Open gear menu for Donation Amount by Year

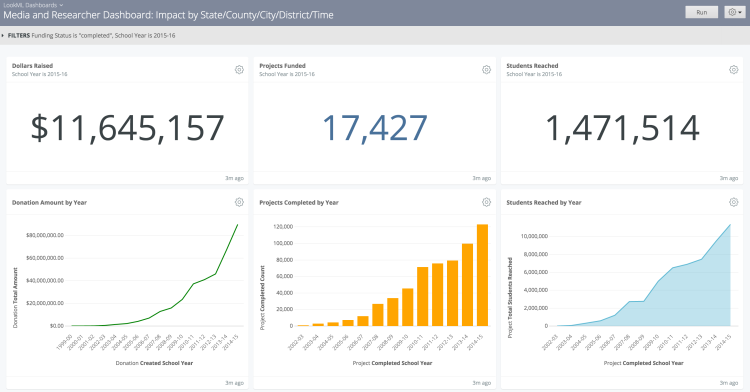coord(239,202)
